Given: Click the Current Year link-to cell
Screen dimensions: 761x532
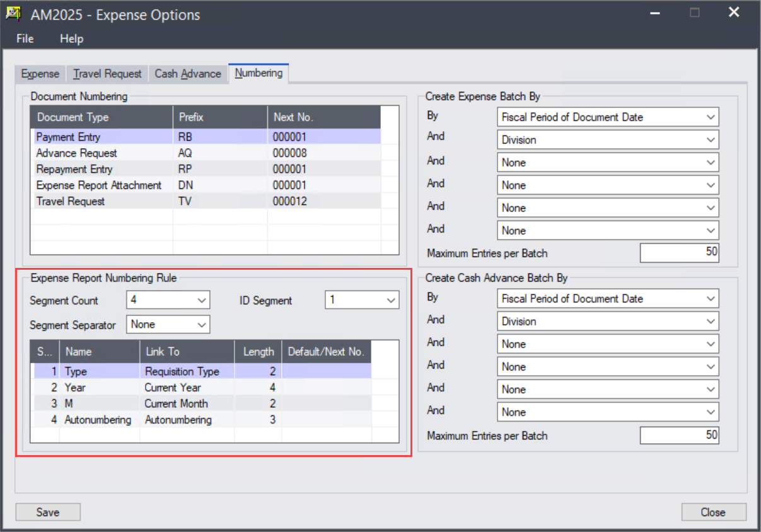Looking at the screenshot, I should [x=187, y=388].
